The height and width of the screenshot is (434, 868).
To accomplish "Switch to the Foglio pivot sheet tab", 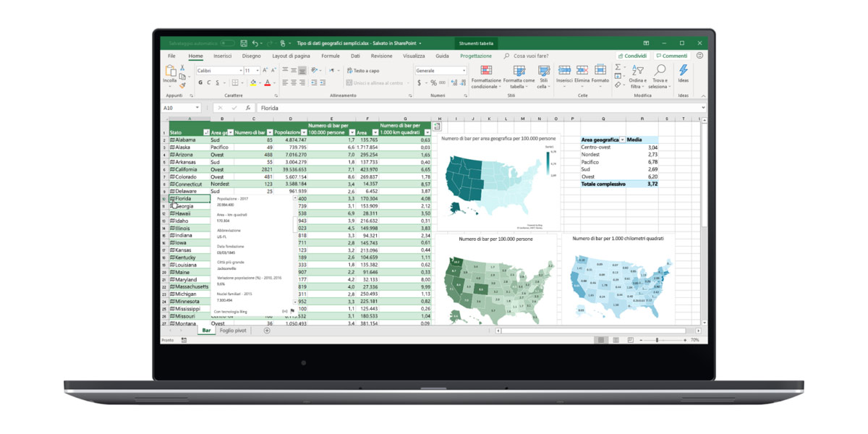I will coord(233,331).
